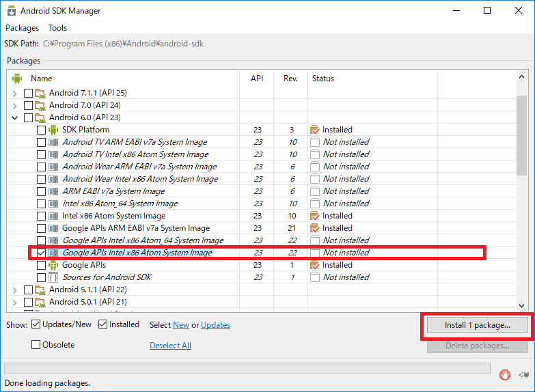This screenshot has height=392, width=535.
Task: Click the folder icon for Android 7.1.1 (API 25)
Action: 40,93
